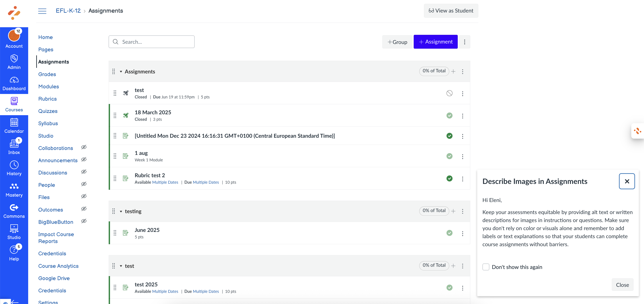Image resolution: width=644 pixels, height=304 pixels.
Task: Collapse the Assignments group
Action: pyautogui.click(x=121, y=72)
